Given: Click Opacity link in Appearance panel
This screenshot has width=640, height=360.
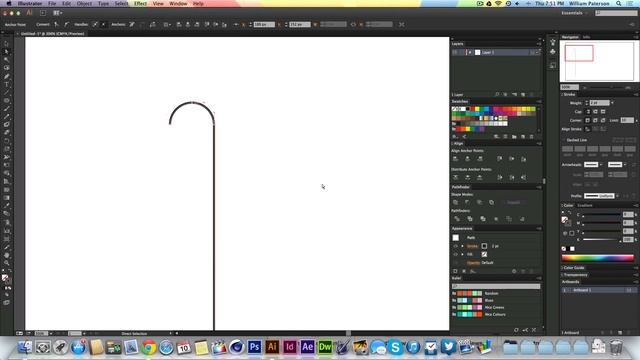Looking at the screenshot, I should [473, 263].
